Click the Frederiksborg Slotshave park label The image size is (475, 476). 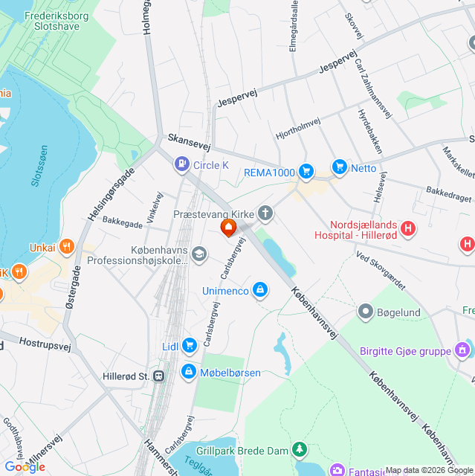pyautogui.click(x=56, y=22)
